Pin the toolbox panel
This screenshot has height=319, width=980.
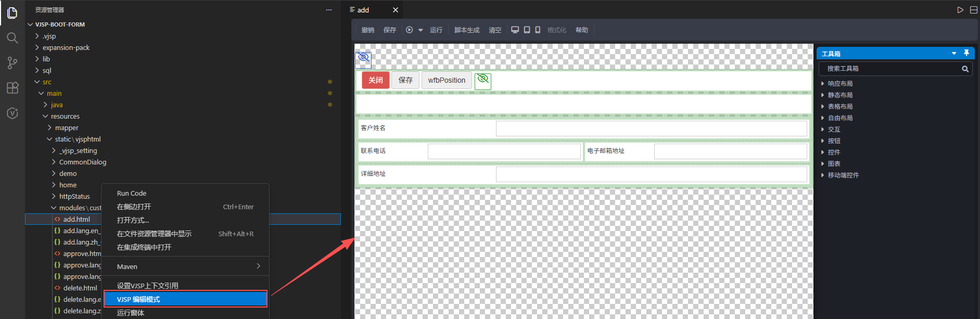966,53
